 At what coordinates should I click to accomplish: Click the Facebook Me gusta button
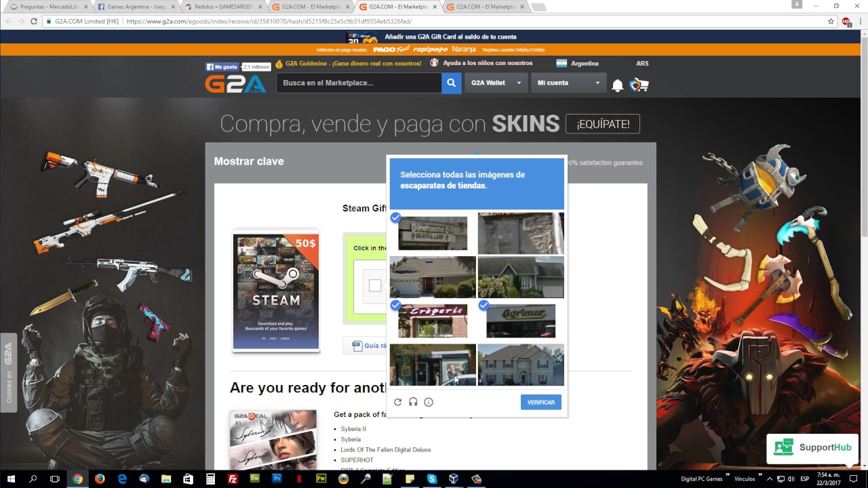click(222, 66)
